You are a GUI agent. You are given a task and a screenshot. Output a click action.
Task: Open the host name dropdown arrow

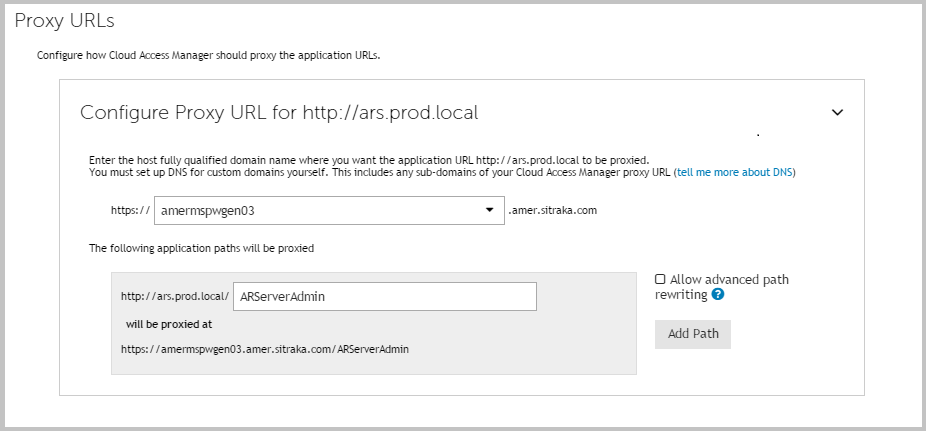(489, 211)
